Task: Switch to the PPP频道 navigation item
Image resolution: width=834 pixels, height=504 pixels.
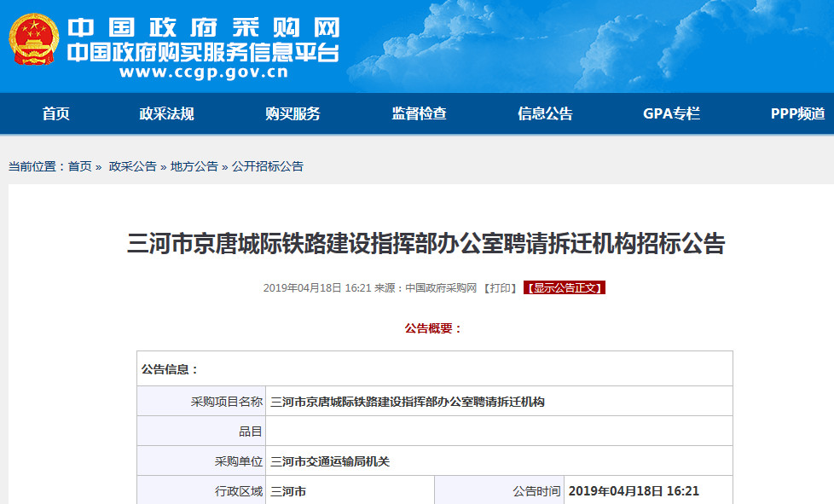Action: pyautogui.click(x=797, y=113)
